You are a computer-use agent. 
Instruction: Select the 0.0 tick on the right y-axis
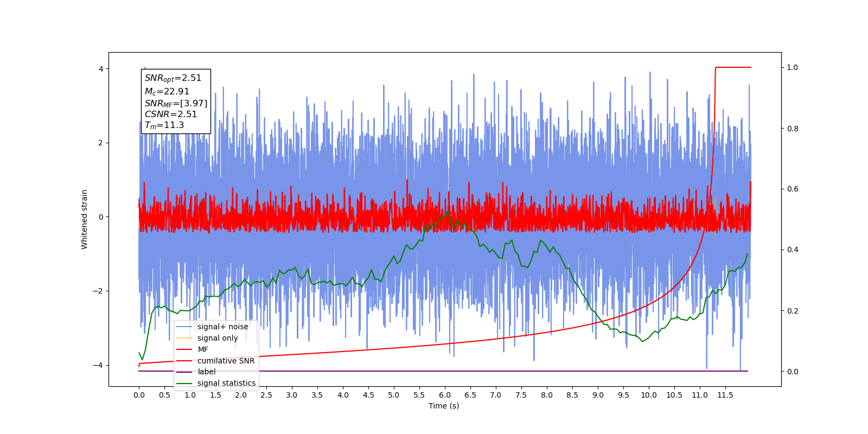pyautogui.click(x=793, y=372)
